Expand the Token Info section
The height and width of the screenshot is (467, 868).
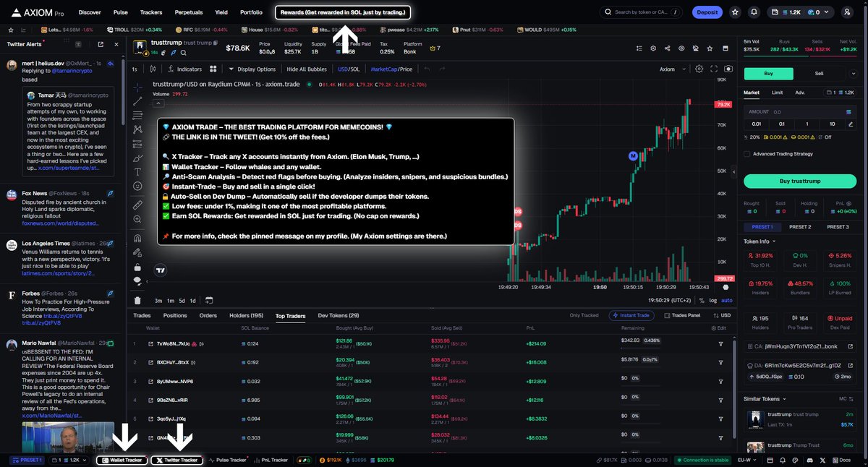pos(760,241)
